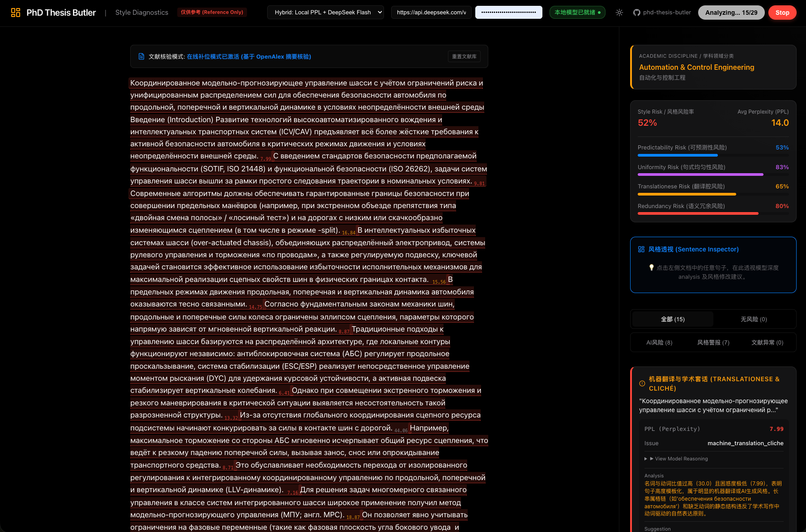Click the local model ready status badge
The height and width of the screenshot is (532, 806).
[577, 13]
